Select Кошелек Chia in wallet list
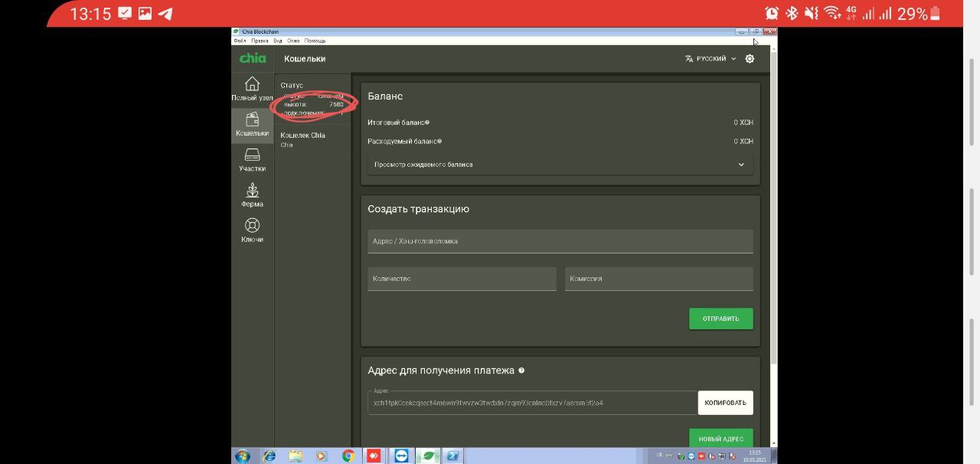This screenshot has width=980, height=464. point(312,139)
